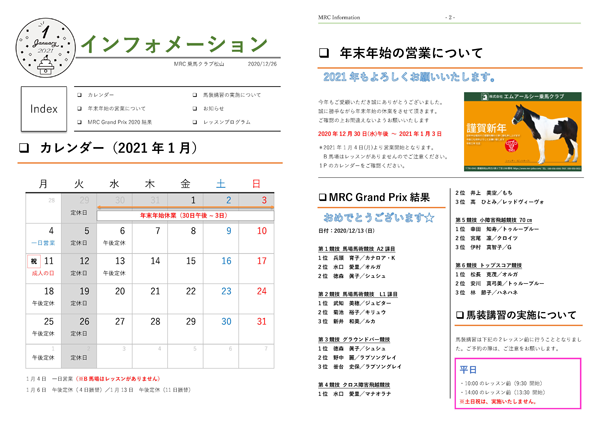Click the red 成人の日 label
The height and width of the screenshot is (424, 600).
(43, 273)
